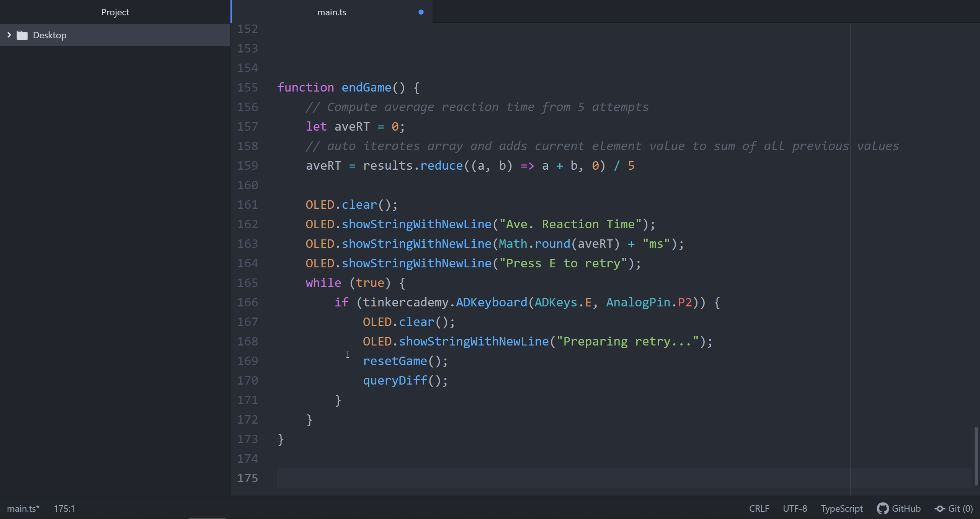The height and width of the screenshot is (519, 980).
Task: Switch to the main.ts tab
Action: click(x=332, y=12)
